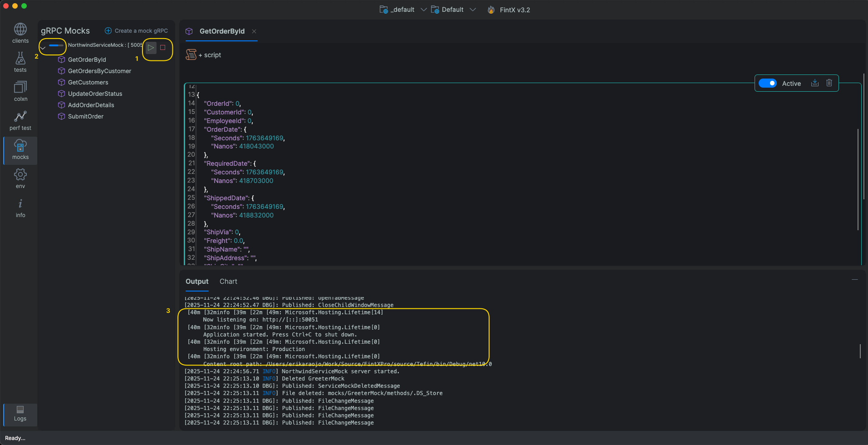
Task: Collapse the NorthwindServiceMock tree node
Action: pos(43,48)
